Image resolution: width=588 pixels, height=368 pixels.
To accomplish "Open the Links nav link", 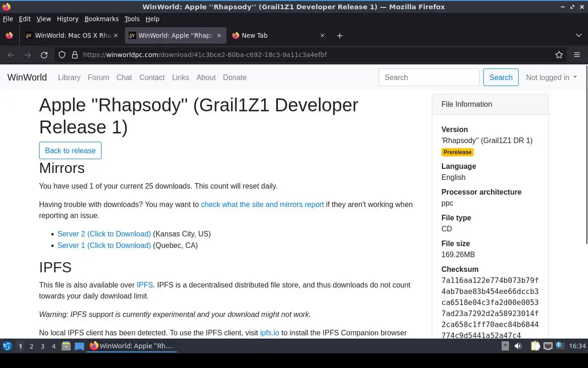I will 181,77.
